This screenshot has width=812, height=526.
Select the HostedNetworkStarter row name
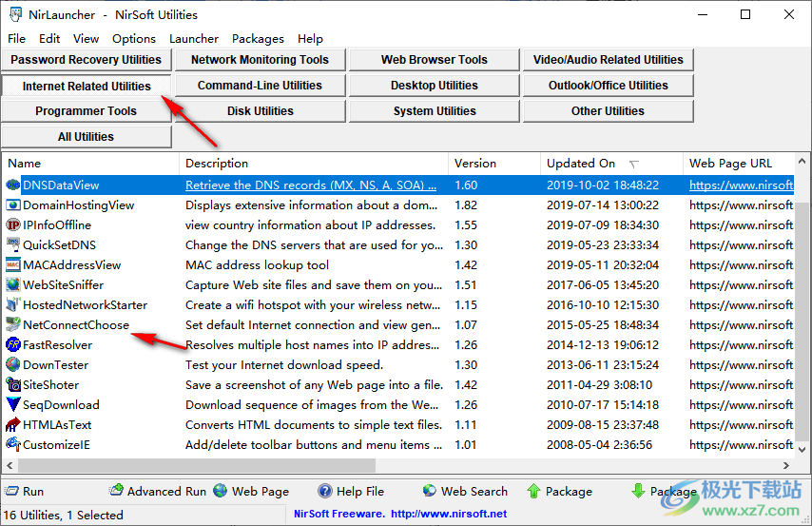click(x=85, y=304)
